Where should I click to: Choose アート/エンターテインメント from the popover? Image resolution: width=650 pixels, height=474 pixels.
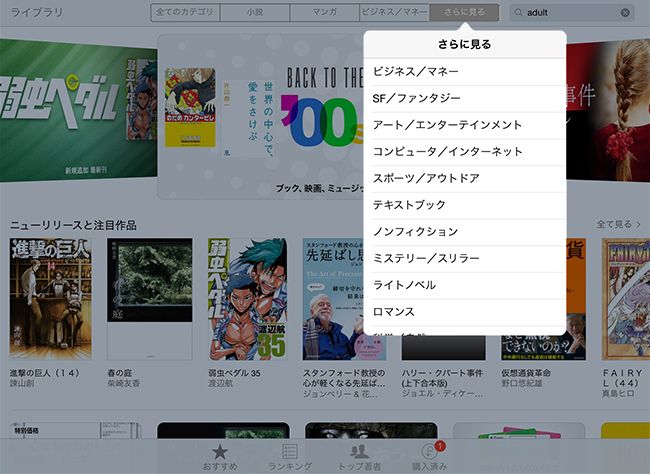[x=465, y=125]
